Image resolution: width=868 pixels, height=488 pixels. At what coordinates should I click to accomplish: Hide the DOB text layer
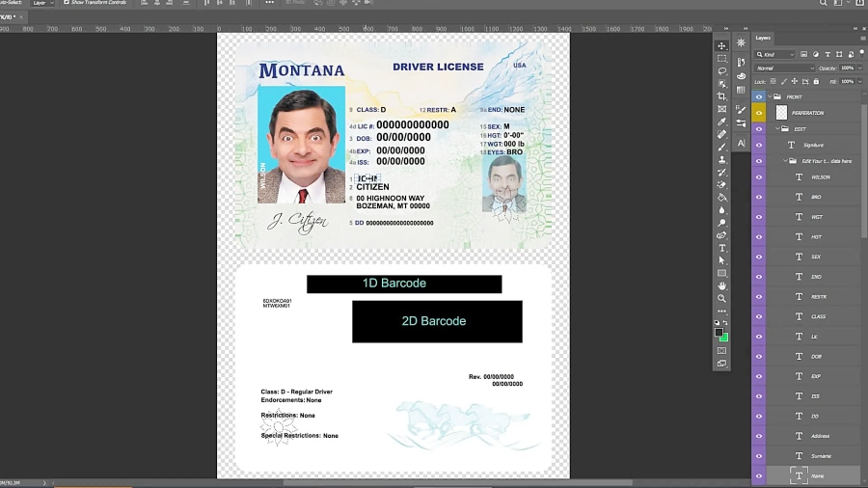tap(759, 356)
